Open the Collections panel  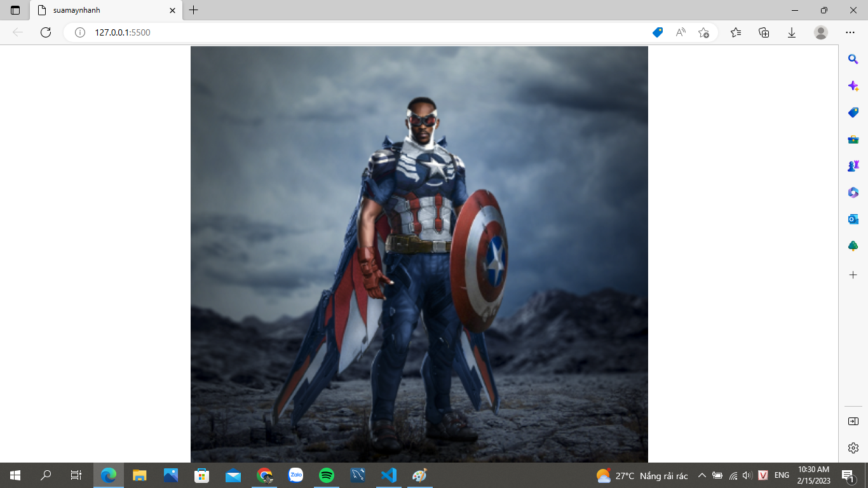click(x=764, y=32)
